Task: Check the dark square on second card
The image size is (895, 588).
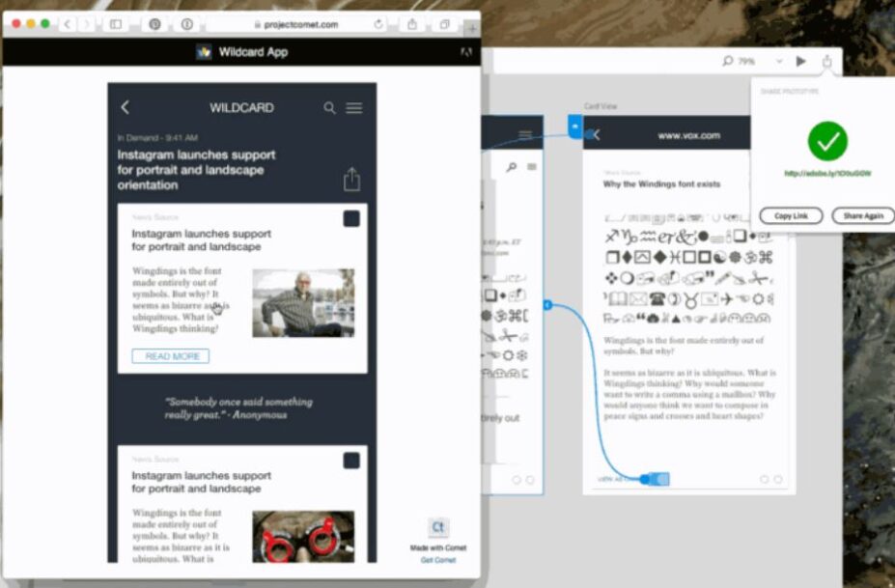Action: (x=351, y=461)
